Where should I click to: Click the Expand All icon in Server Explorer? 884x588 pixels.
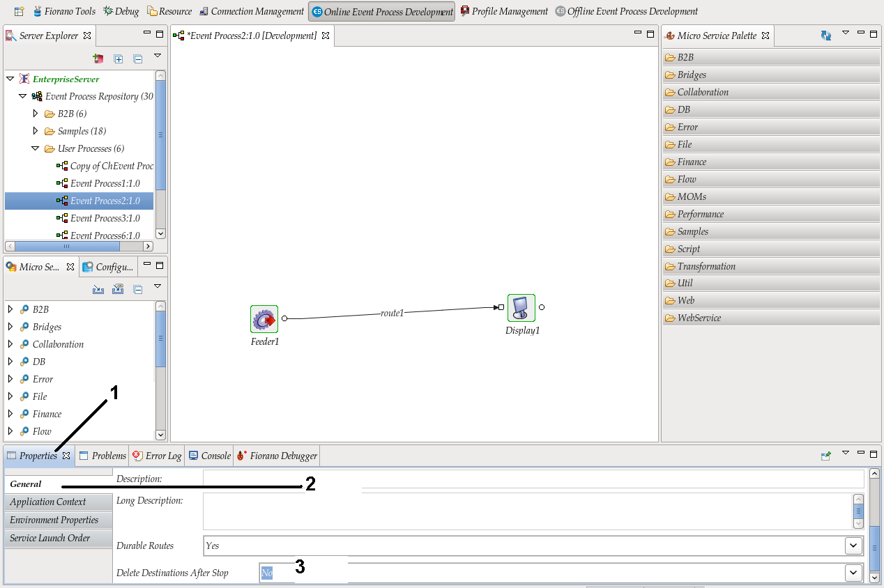[x=119, y=59]
